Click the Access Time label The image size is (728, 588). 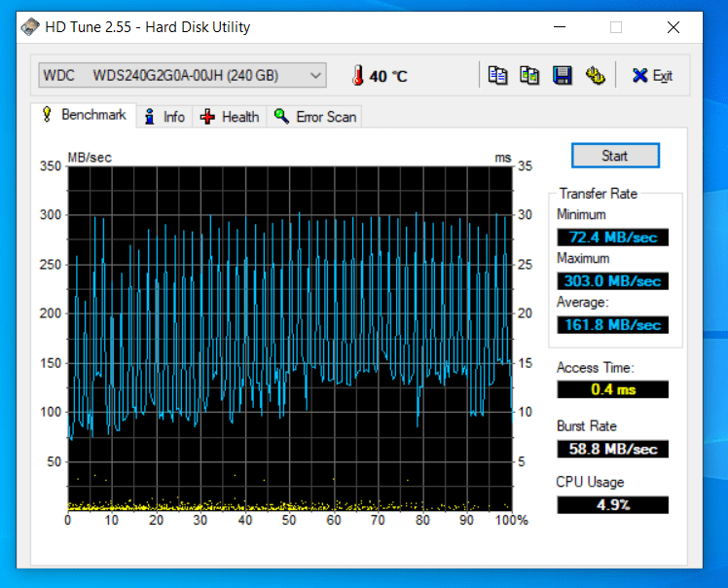pyautogui.click(x=596, y=368)
